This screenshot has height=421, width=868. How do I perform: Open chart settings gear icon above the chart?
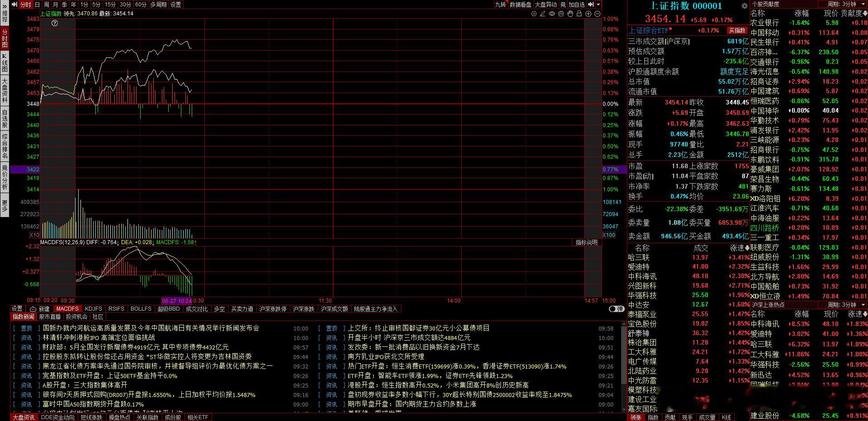(534, 14)
